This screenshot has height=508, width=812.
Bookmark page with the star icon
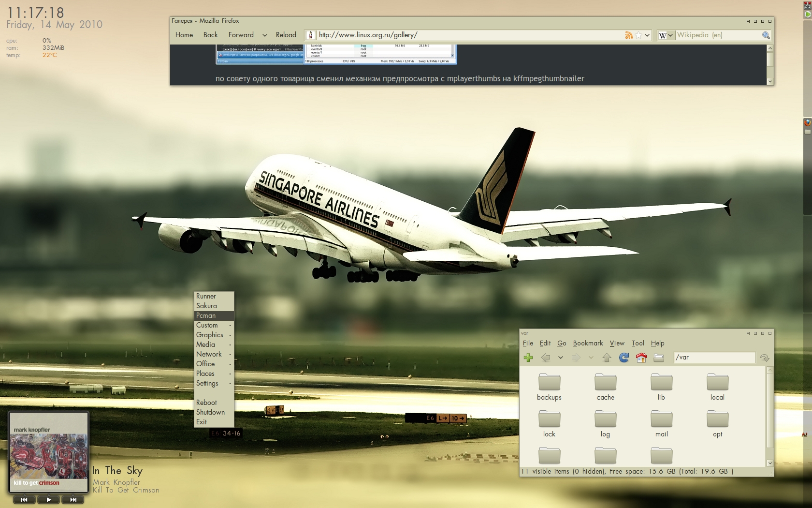pyautogui.click(x=638, y=35)
